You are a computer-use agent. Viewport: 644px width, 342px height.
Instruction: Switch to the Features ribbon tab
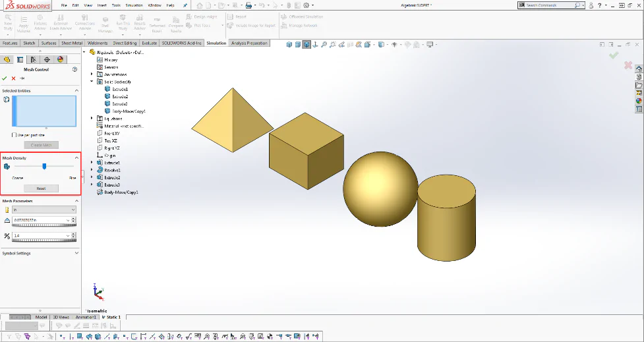click(10, 43)
